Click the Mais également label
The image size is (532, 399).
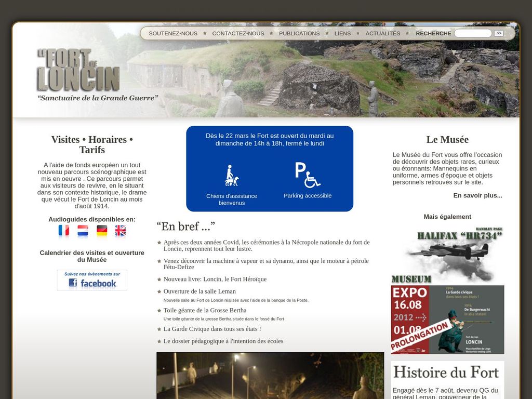coord(447,217)
